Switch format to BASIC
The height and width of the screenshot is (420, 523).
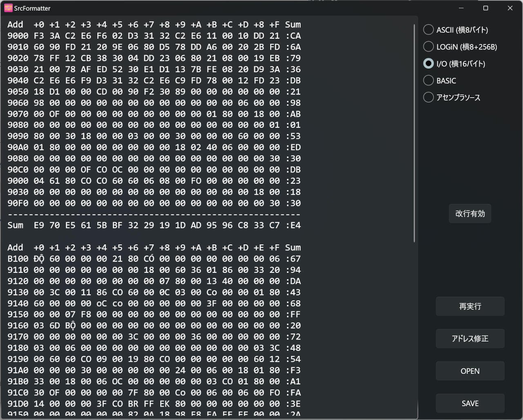click(428, 80)
